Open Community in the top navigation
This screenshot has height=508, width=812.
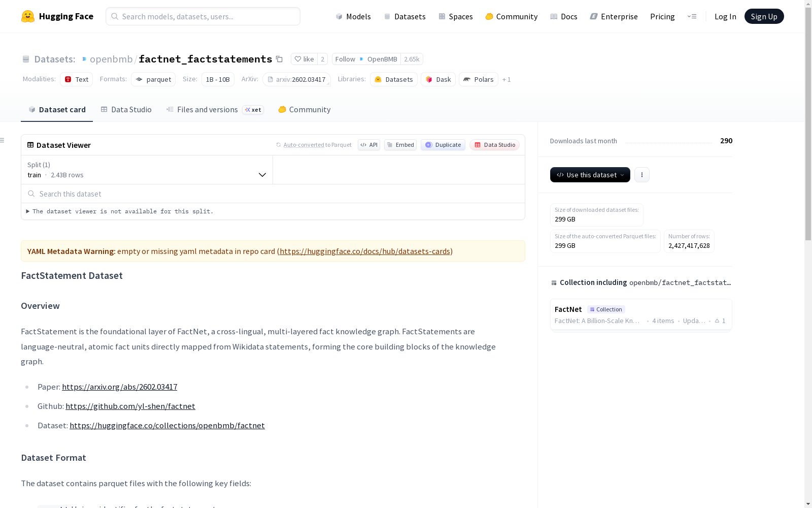coord(512,16)
